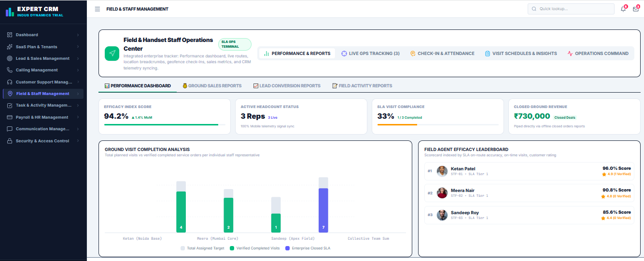644x261 pixels.
Task: Open Ketan Patel leaderboard entry
Action: click(529, 171)
